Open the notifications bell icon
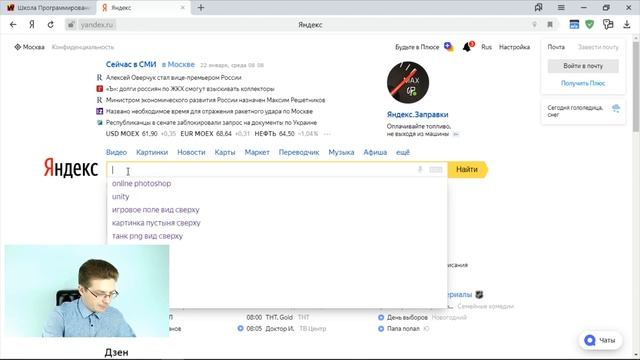The height and width of the screenshot is (360, 640). pyautogui.click(x=467, y=47)
